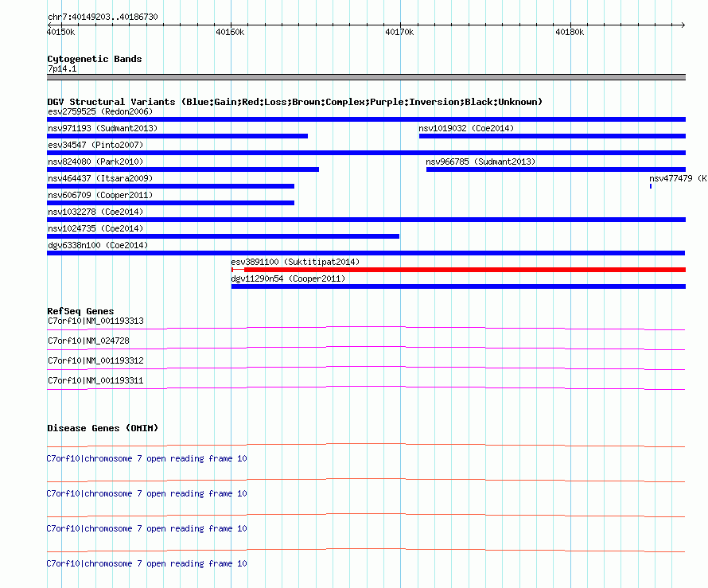Click the nsv966785 (Sudmant2013) label
Viewport: 708px width, 588px height.
coord(480,162)
